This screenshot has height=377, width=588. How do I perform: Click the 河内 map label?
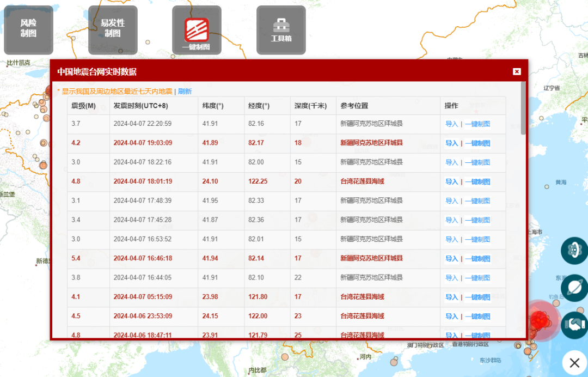point(365,357)
